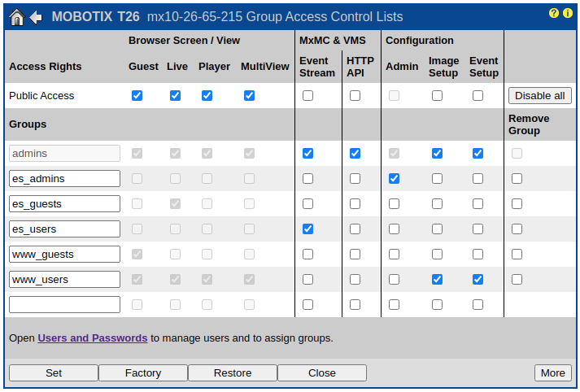Uncheck admins HTTP API checkbox
The height and width of the screenshot is (392, 580).
(355, 154)
